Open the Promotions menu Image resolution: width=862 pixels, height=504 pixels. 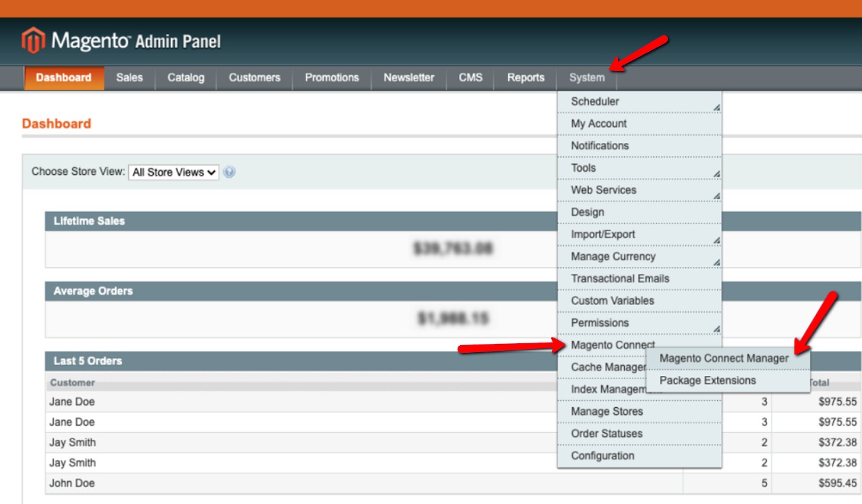[332, 78]
